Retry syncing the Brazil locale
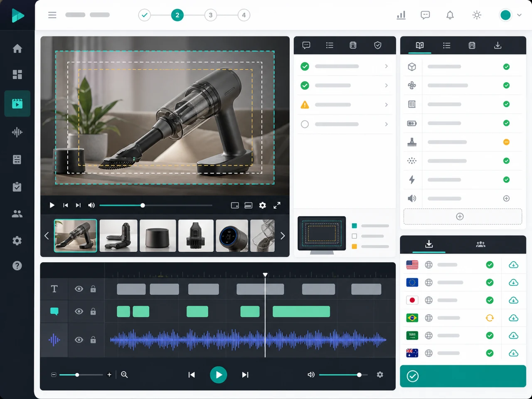This screenshot has width=532, height=399. click(x=490, y=318)
